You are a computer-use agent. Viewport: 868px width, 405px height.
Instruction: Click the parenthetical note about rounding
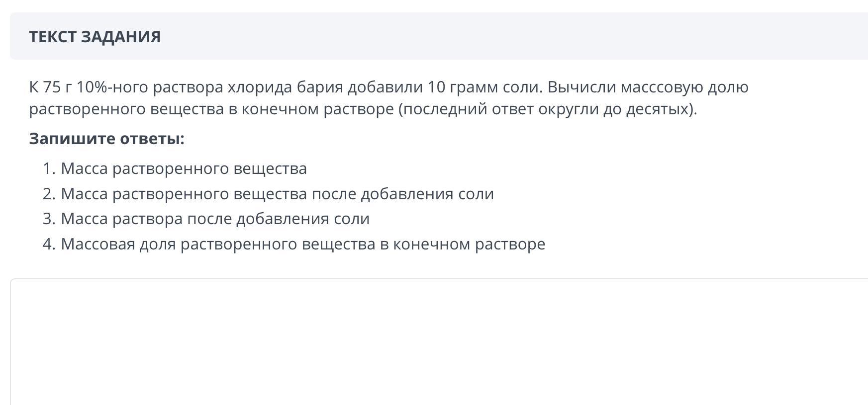click(548, 109)
